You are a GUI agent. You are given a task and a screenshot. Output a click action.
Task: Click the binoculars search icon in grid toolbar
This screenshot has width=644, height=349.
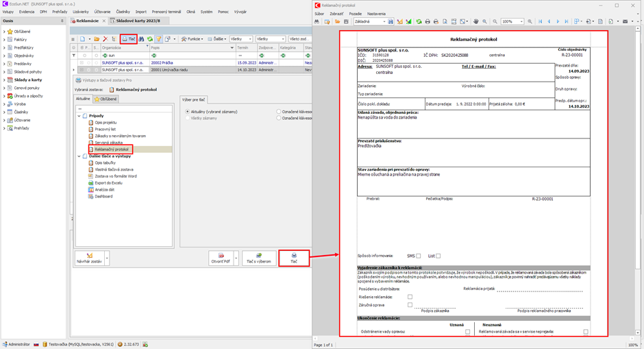click(142, 39)
